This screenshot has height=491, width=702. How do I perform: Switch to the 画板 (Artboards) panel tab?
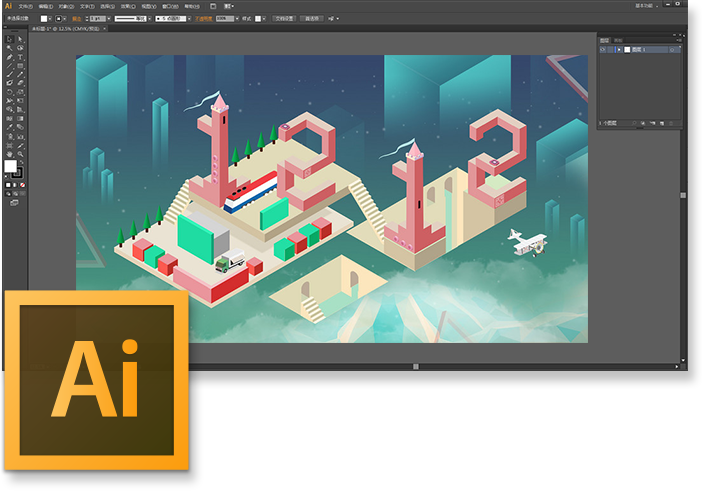[618, 40]
